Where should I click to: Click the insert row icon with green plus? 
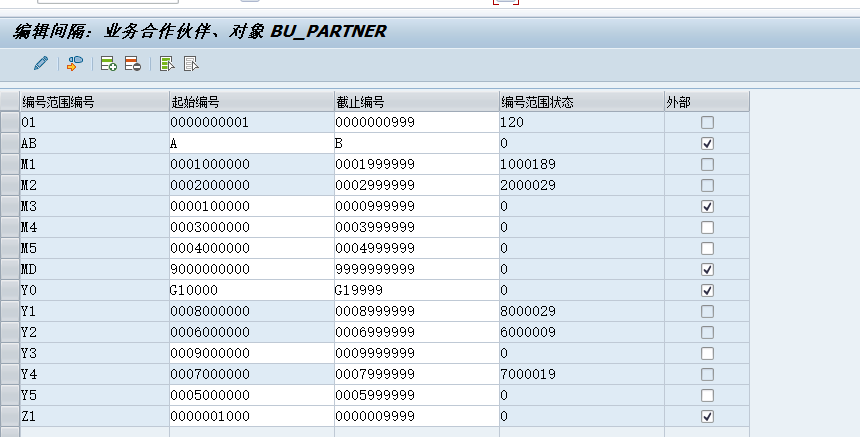tap(109, 64)
